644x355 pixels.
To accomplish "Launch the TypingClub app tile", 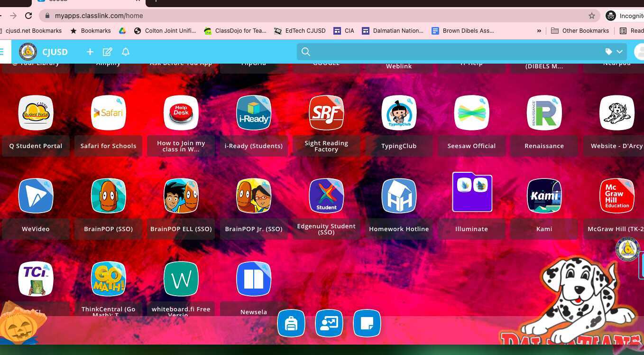I will coord(399,112).
